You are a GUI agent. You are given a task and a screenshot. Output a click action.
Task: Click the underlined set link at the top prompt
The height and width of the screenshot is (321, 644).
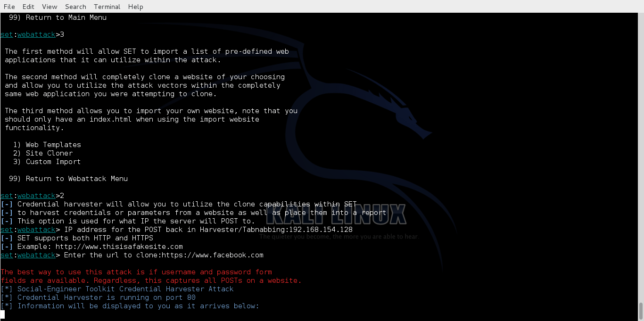6,34
